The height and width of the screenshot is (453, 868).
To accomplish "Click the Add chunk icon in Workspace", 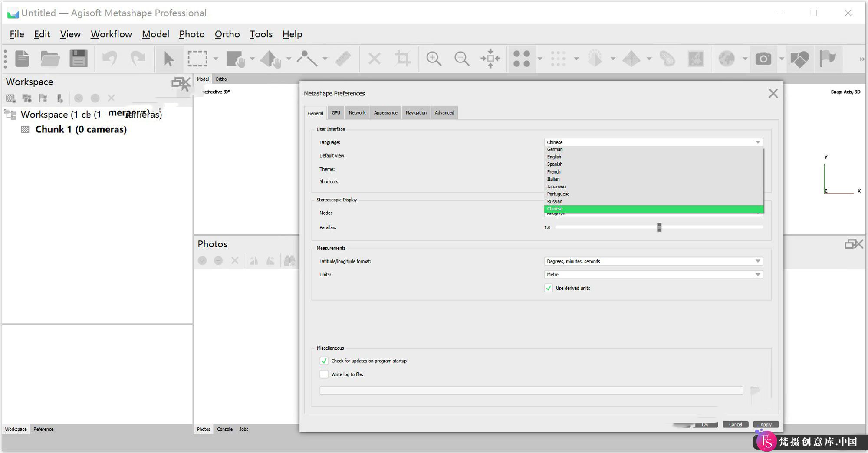I will click(x=11, y=98).
